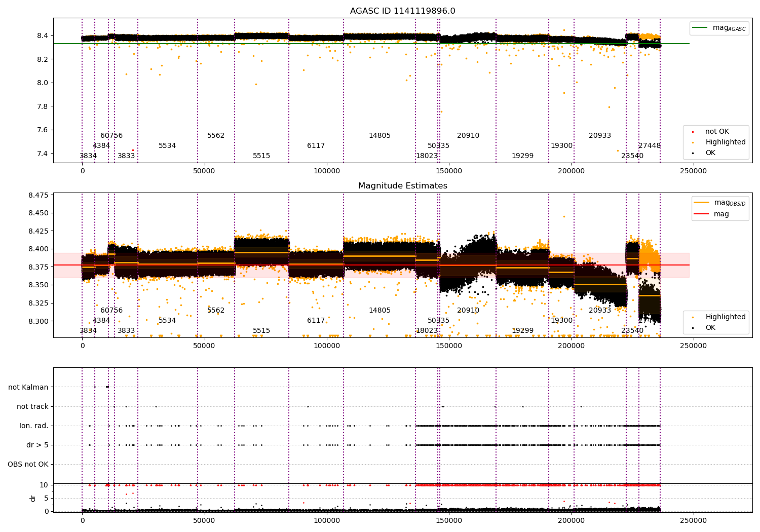The height and width of the screenshot is (532, 760).
Task: Click OBSID label '18023' in AGASC ID plot
Action: pos(427,156)
